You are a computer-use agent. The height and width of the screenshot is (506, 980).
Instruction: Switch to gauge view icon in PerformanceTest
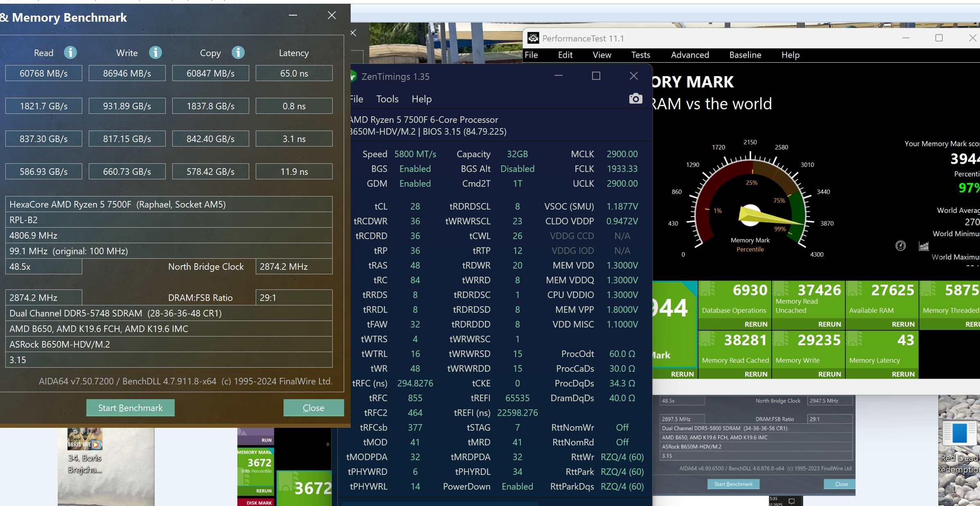[x=900, y=246]
